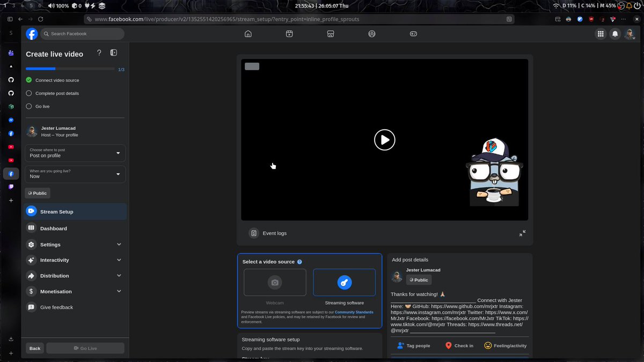644x362 pixels.
Task: Open Microsoft Teams in browser sidebar
Action: click(11, 53)
